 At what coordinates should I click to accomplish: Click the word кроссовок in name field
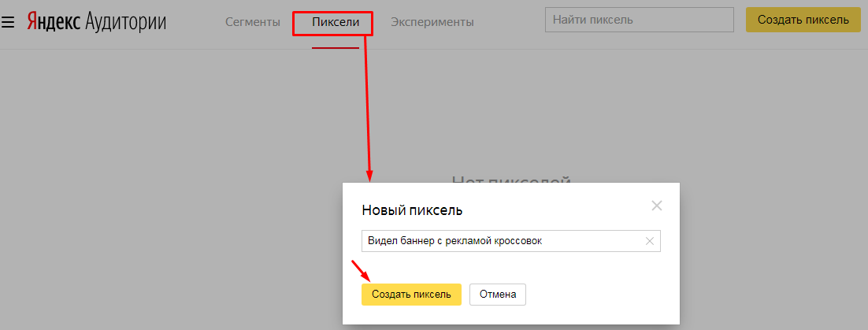click(x=517, y=241)
